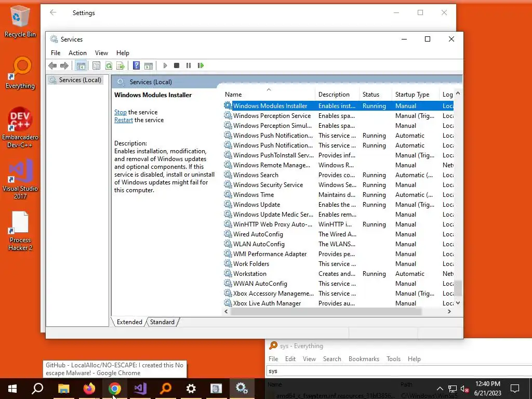Open the Recycle Bin desktop icon
The width and height of the screenshot is (532, 399).
[x=20, y=22]
